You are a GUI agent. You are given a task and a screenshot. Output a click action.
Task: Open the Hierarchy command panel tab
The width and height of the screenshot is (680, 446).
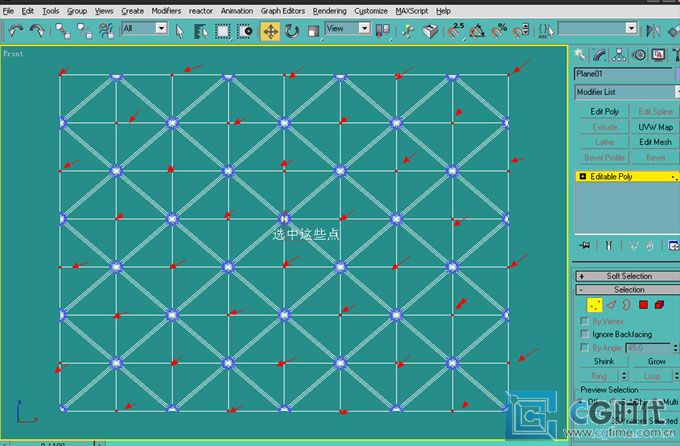click(x=619, y=55)
